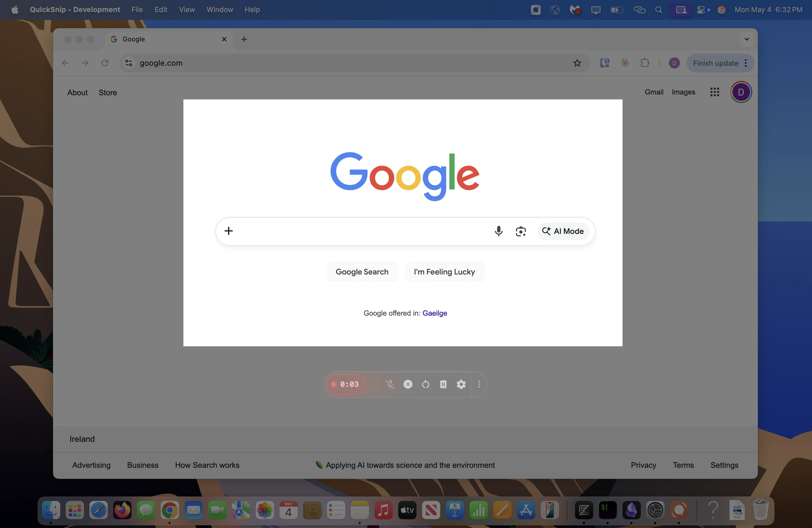This screenshot has width=812, height=528.
Task: Bookmark this tab with star icon
Action: point(577,63)
